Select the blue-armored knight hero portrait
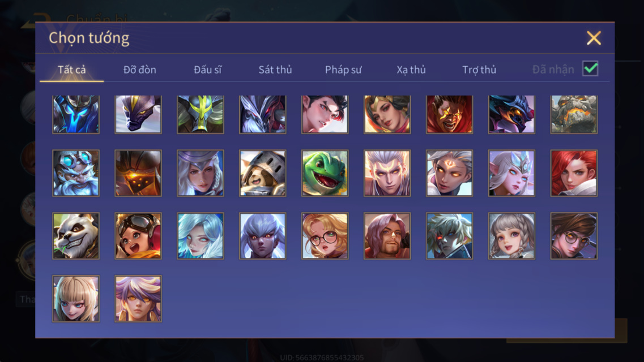This screenshot has height=362, width=644. pyautogui.click(x=76, y=114)
